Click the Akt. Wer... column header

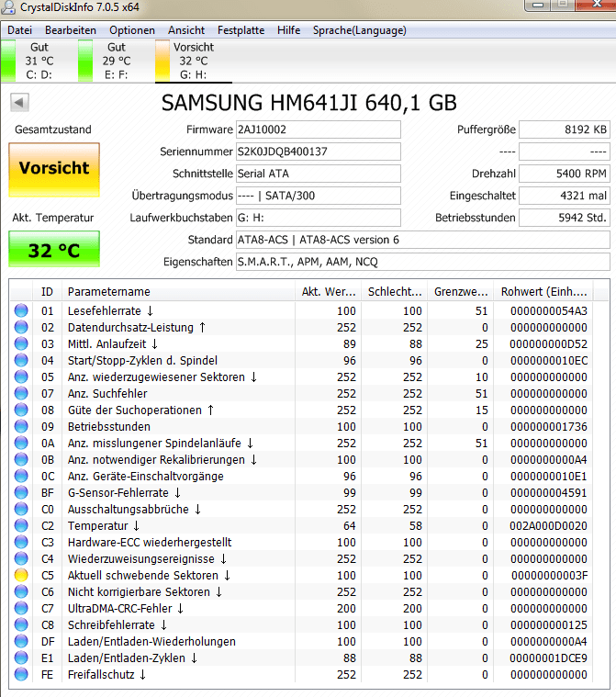pos(329,292)
